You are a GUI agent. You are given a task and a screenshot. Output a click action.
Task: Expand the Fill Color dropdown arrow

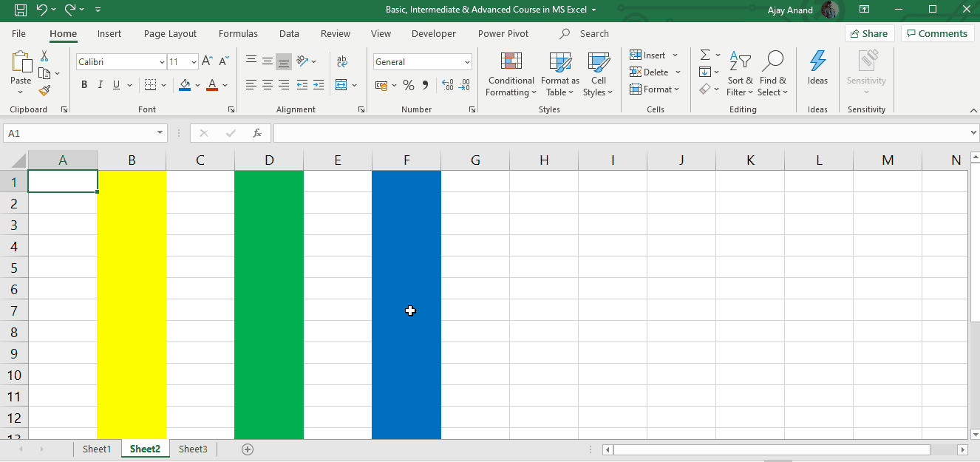(197, 85)
